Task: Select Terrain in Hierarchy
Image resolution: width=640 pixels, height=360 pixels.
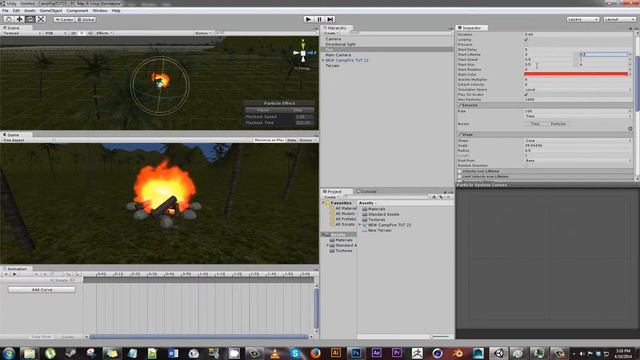Action: pos(332,66)
